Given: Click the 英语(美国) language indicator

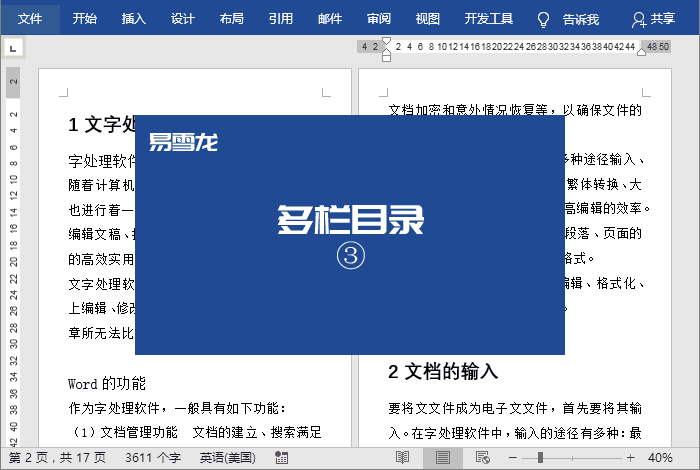Looking at the screenshot, I should (x=228, y=458).
